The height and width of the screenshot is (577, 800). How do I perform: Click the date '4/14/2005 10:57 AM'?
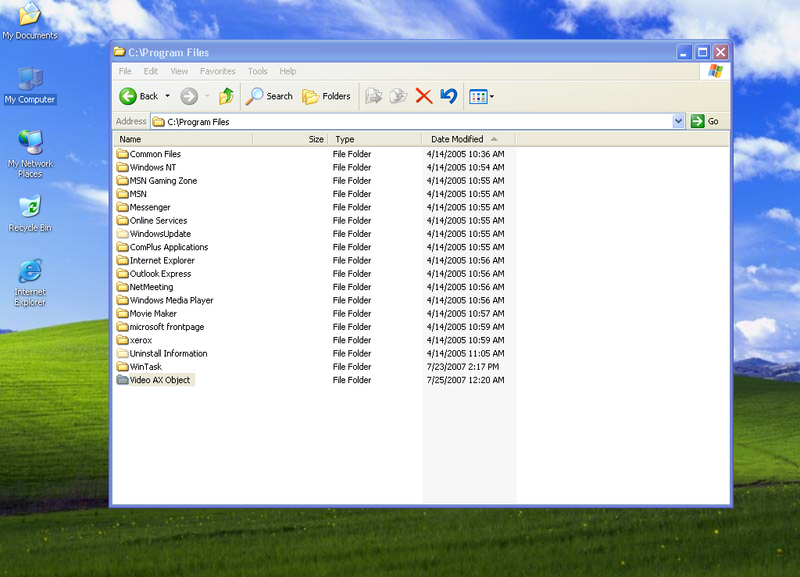click(465, 314)
